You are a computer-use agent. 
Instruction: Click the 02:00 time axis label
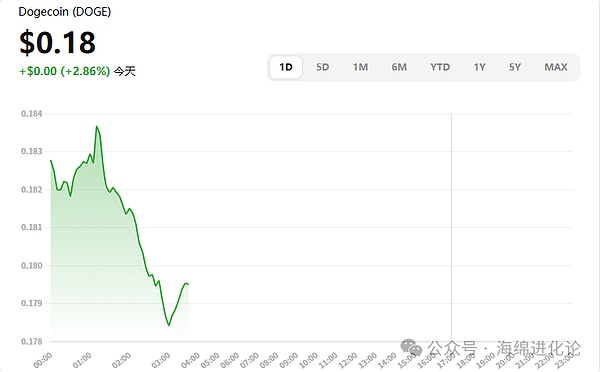tap(121, 361)
